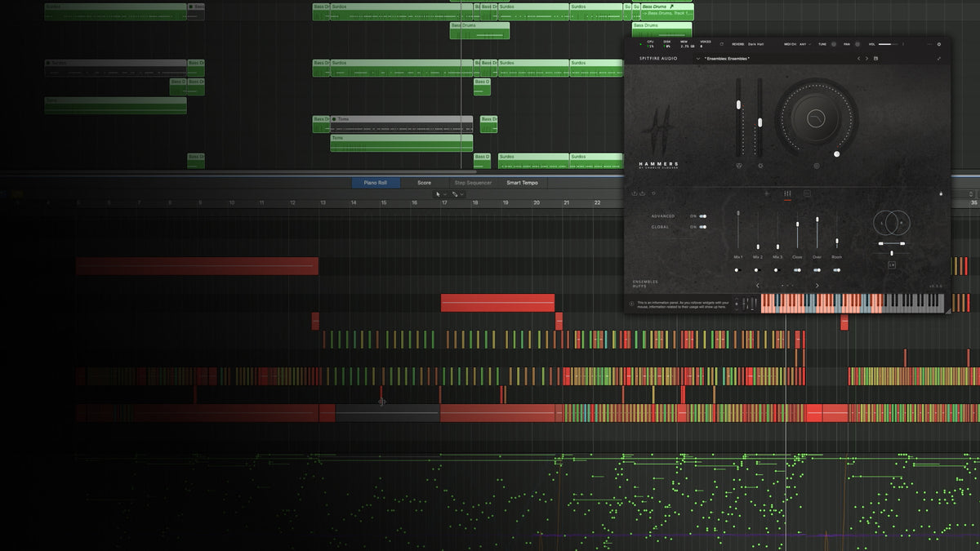Screen dimensions: 980x551
Task: Click the lock icon in Hammers panel
Action: [942, 193]
